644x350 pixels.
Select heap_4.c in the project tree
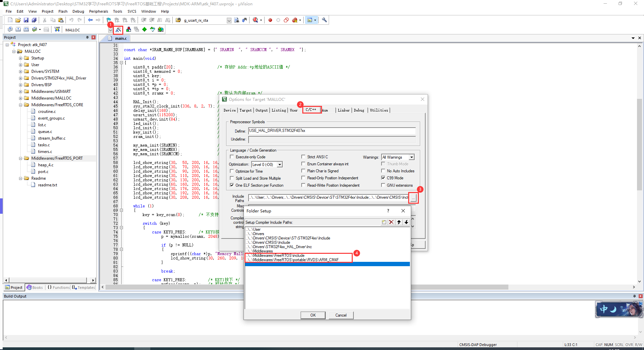45,165
